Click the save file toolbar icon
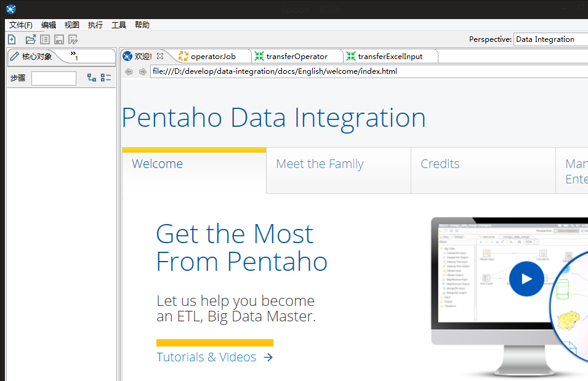 click(59, 39)
